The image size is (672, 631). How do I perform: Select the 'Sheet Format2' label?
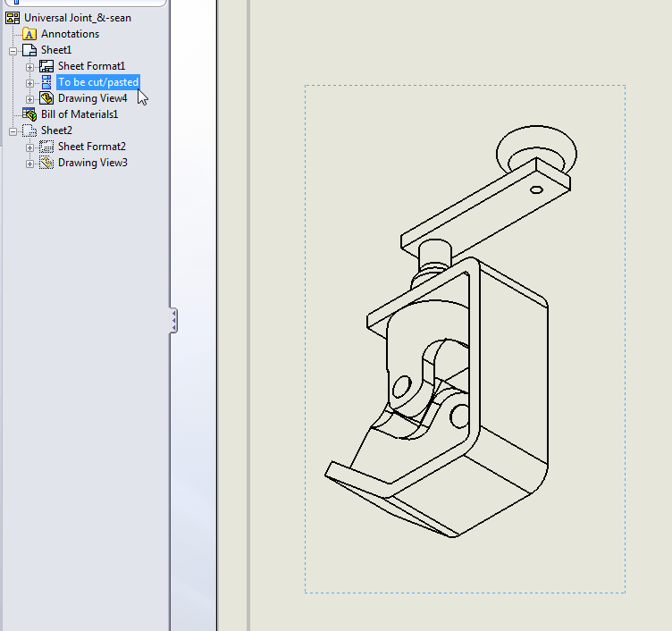(x=92, y=147)
